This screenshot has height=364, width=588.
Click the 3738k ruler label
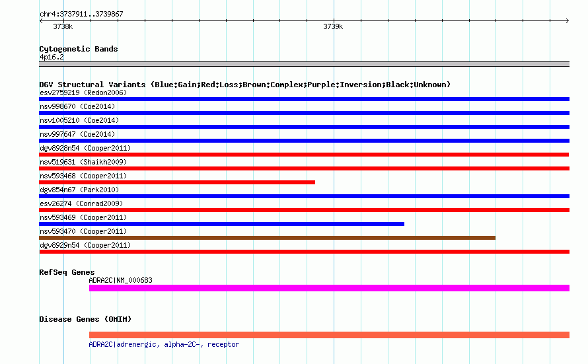[x=63, y=26]
